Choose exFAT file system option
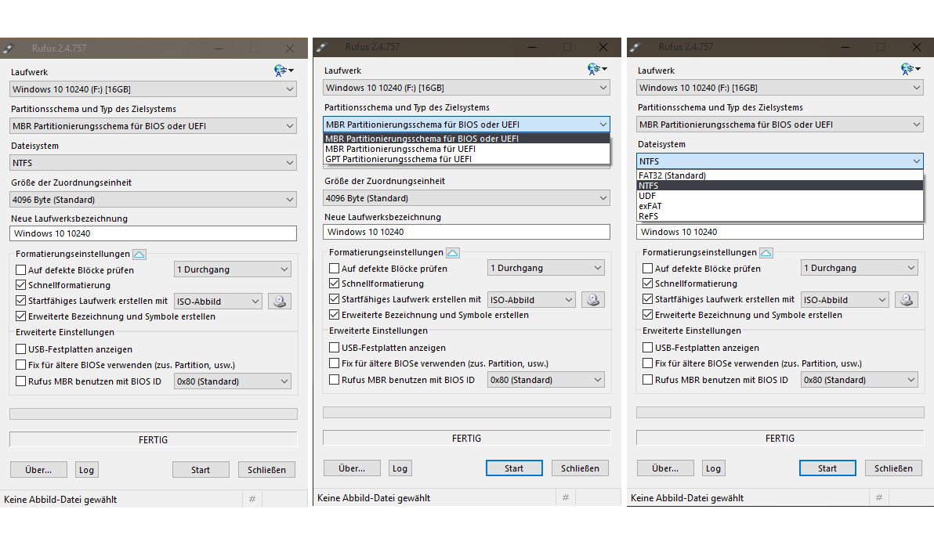Image resolution: width=934 pixels, height=560 pixels. click(x=780, y=206)
